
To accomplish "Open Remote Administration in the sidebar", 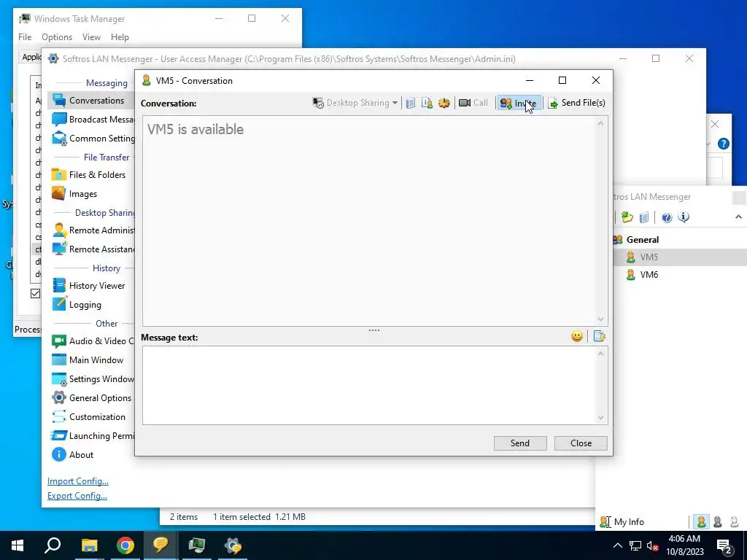I will [x=93, y=230].
